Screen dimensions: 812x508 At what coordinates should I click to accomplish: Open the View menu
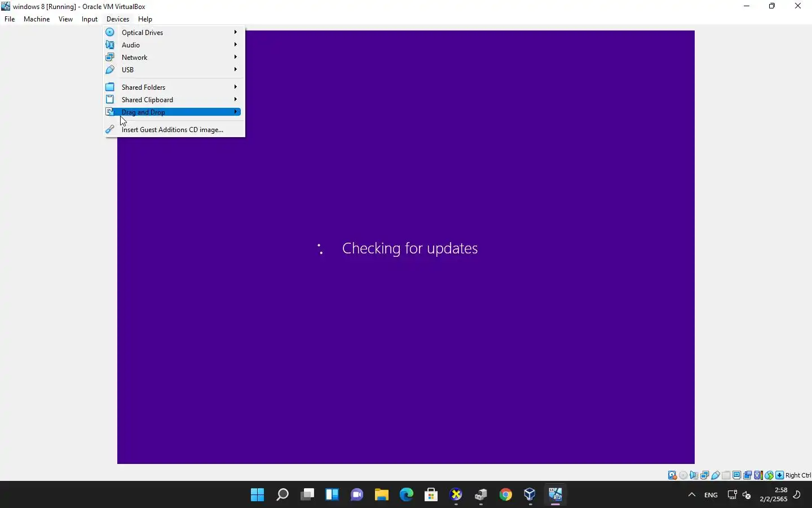(65, 19)
